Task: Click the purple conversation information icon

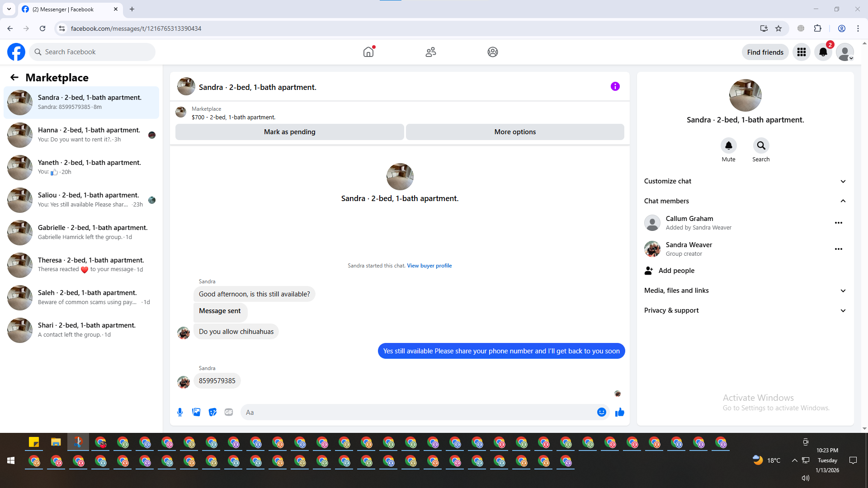Action: (615, 86)
